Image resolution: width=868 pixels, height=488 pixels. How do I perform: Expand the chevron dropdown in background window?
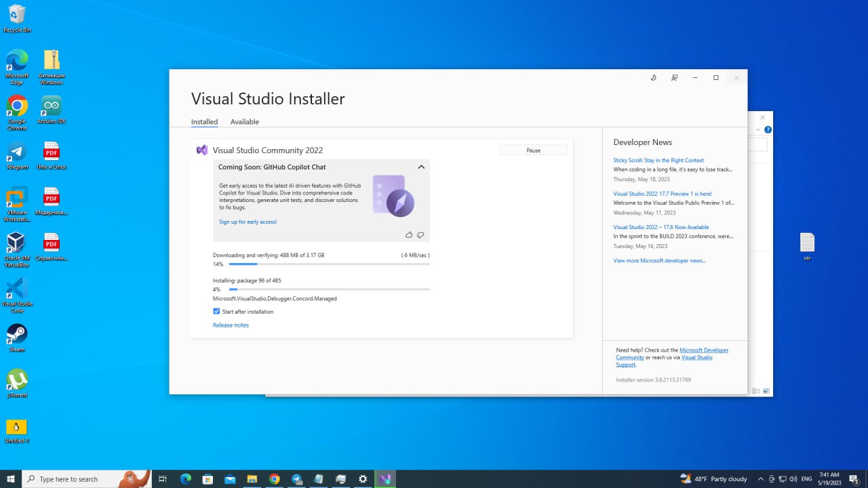click(758, 129)
